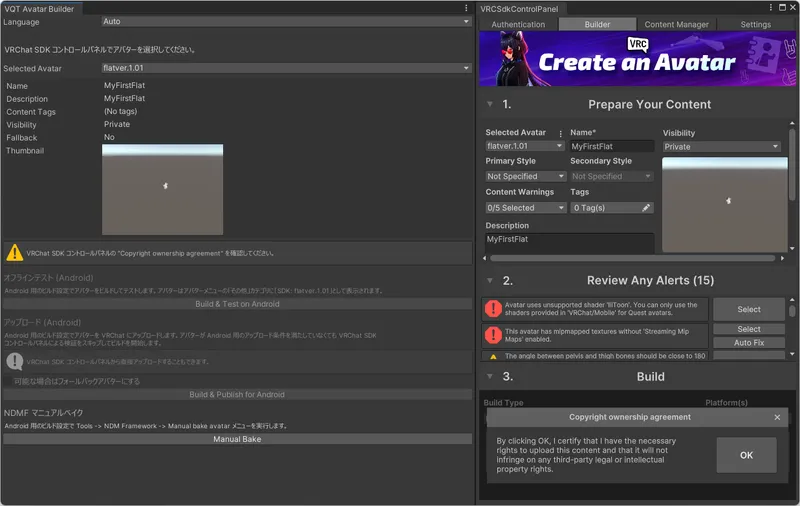Click avatar thumbnail in SDK control panel
Image resolution: width=800 pixels, height=506 pixels.
click(724, 205)
